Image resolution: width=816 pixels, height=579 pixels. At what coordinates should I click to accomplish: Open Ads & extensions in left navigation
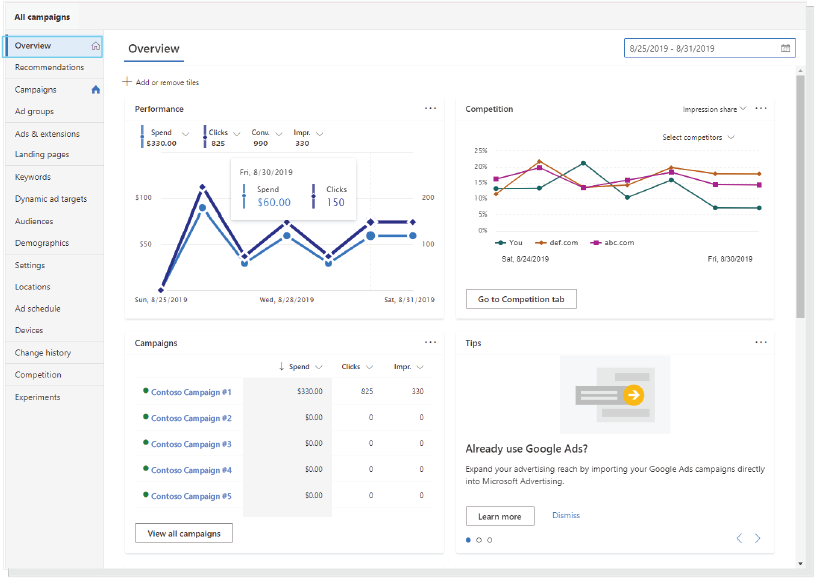(x=47, y=134)
